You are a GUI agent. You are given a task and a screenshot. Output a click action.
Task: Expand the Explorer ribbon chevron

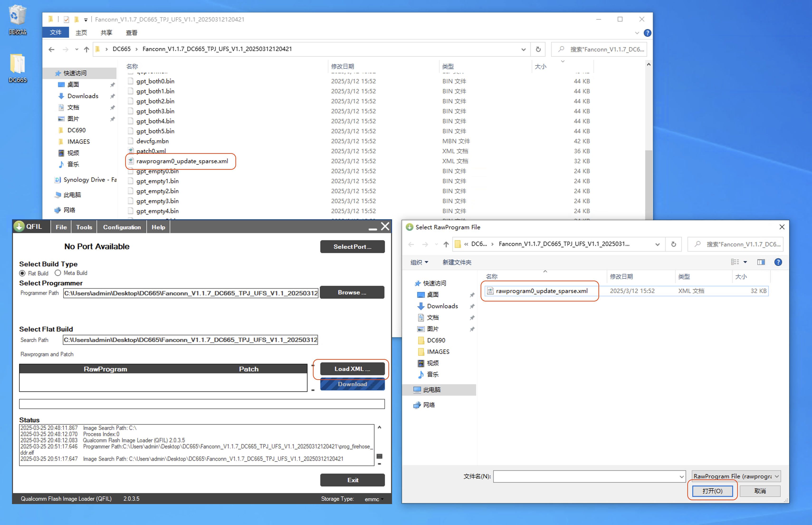point(637,33)
